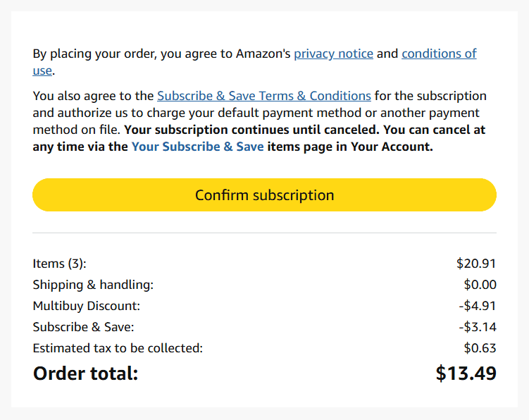The image size is (529, 420).
Task: Click the $20.91 items amount
Action: (x=476, y=264)
